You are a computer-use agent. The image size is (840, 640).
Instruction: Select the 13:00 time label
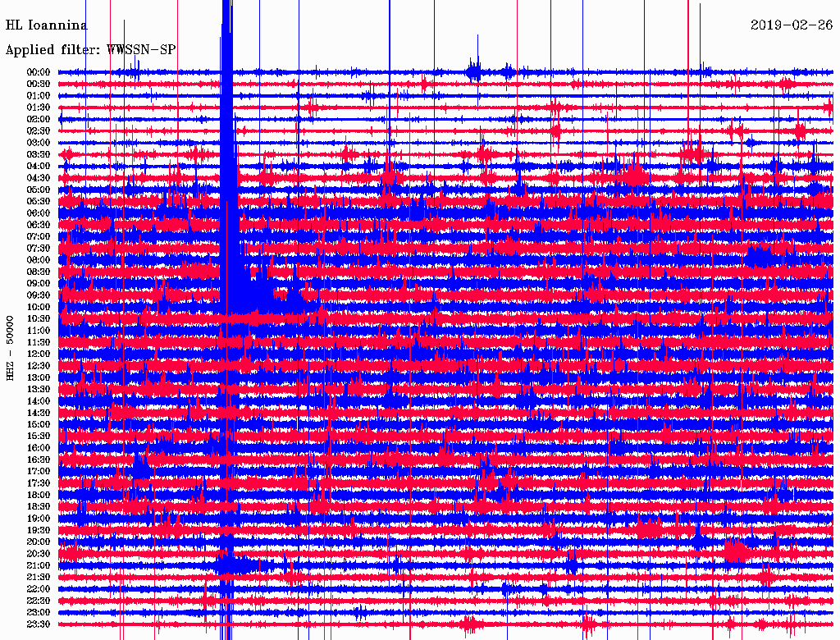pos(39,377)
